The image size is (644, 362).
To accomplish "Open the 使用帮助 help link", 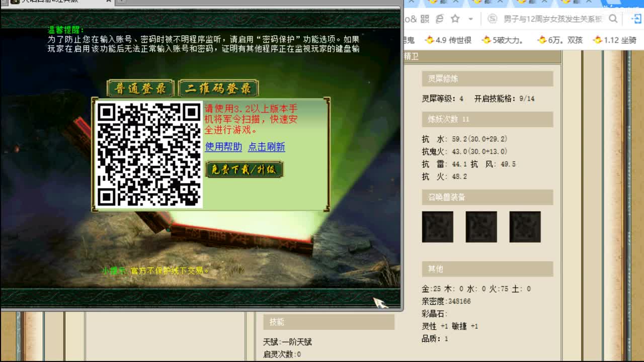I will pos(223,146).
